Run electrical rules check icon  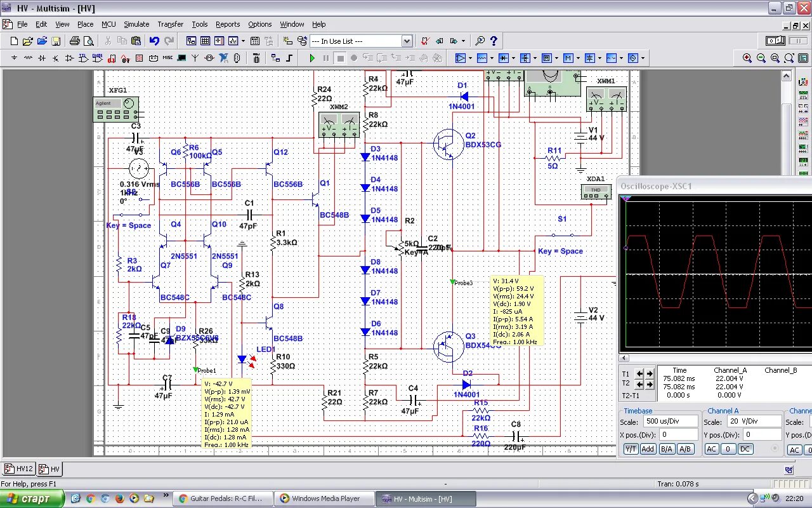425,41
